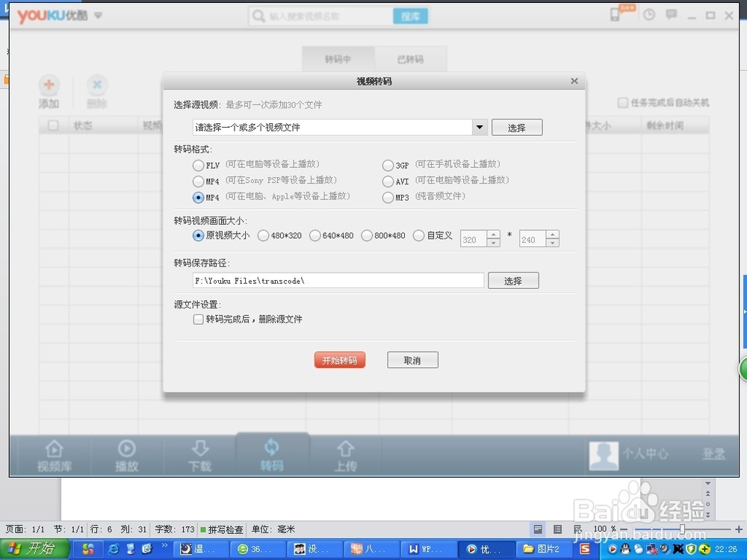Screen dimensions: 747x560
Task: Launch Internet Explorer from quick launch
Action: (x=114, y=549)
